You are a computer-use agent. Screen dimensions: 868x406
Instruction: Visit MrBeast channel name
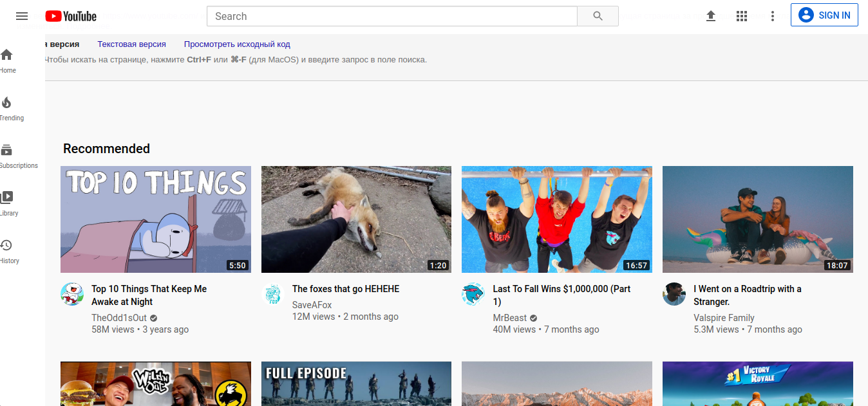510,318
